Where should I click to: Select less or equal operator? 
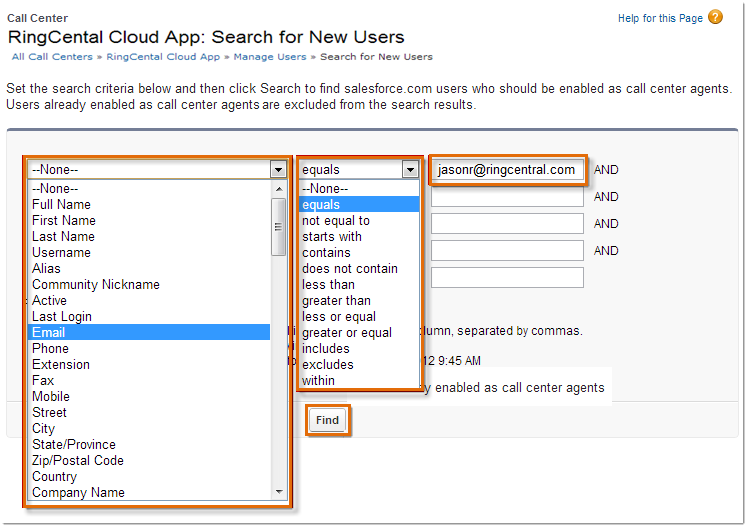(359, 317)
